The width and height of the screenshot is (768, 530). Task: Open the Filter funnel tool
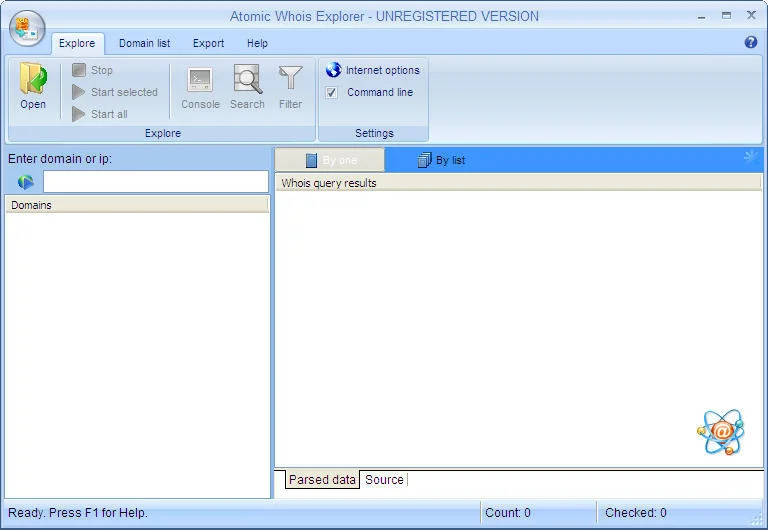click(290, 88)
